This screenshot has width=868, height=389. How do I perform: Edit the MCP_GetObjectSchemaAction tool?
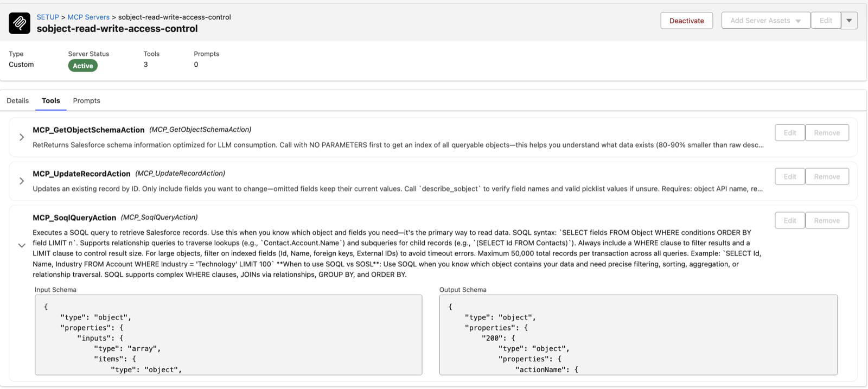click(x=790, y=132)
